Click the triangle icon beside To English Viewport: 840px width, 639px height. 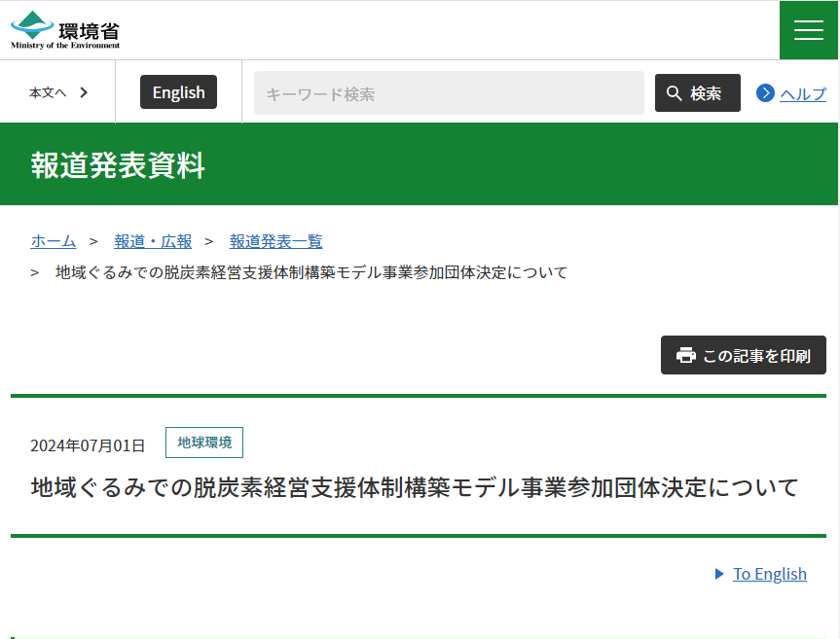pos(720,574)
